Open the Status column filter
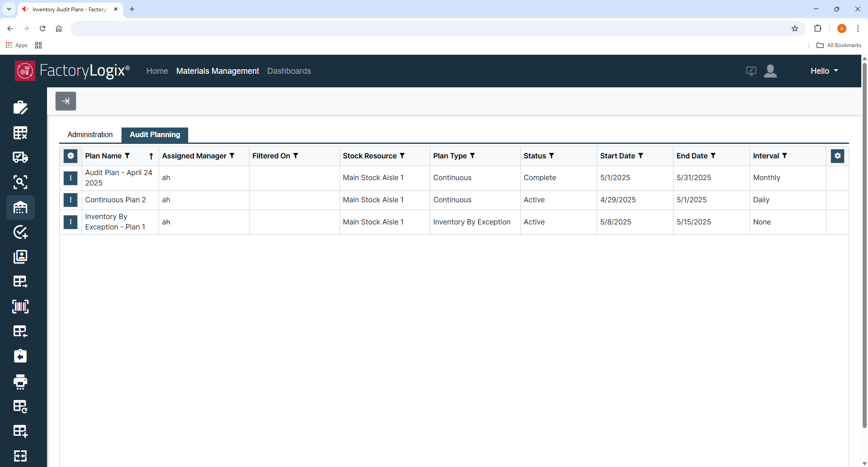Image resolution: width=868 pixels, height=467 pixels. (x=552, y=156)
